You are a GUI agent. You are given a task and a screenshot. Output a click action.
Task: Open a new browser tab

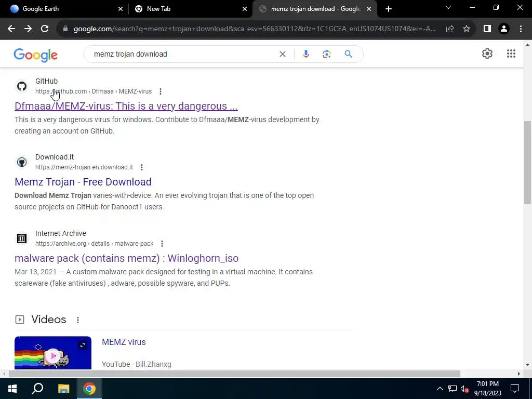click(389, 9)
